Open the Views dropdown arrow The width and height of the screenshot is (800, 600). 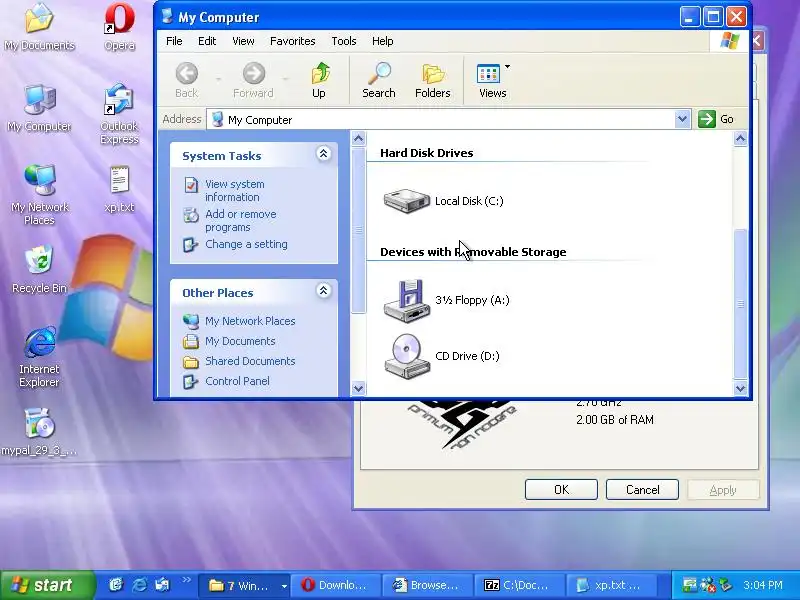507,67
